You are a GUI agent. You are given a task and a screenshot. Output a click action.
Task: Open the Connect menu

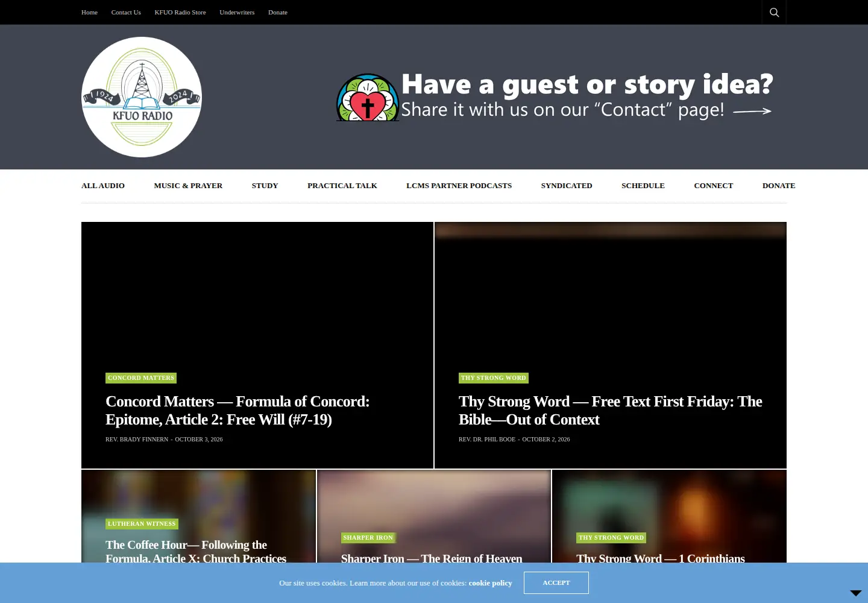tap(714, 186)
